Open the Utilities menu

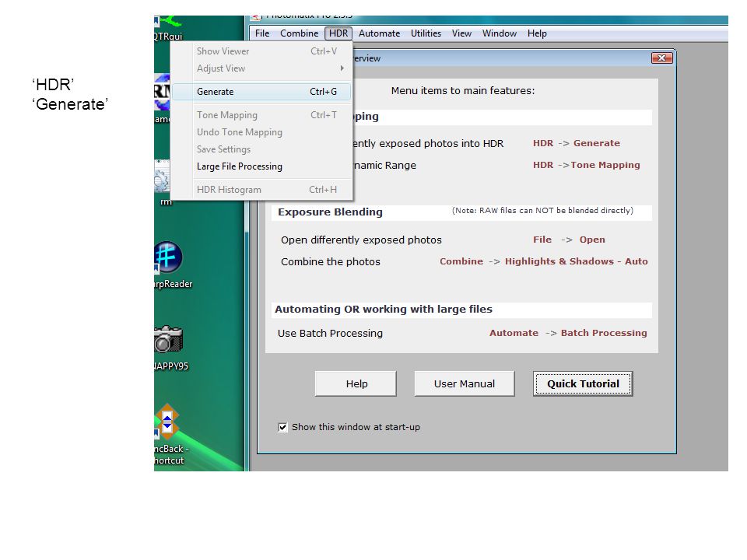pyautogui.click(x=426, y=33)
